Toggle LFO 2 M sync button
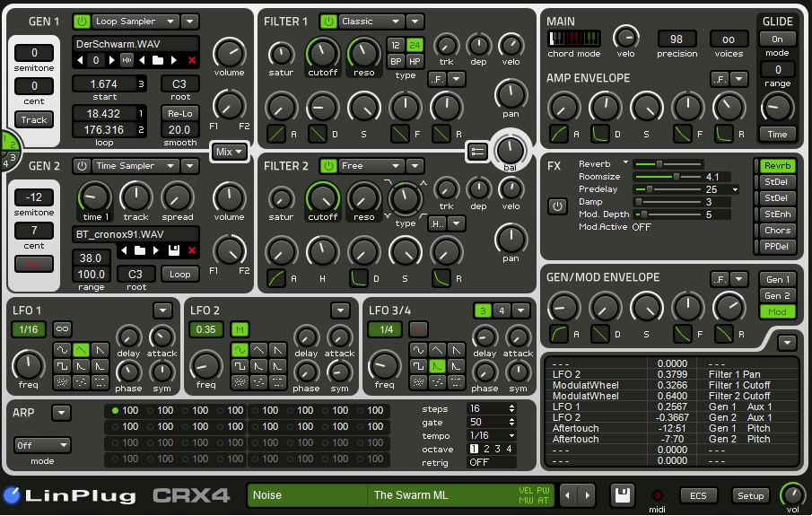 240,329
